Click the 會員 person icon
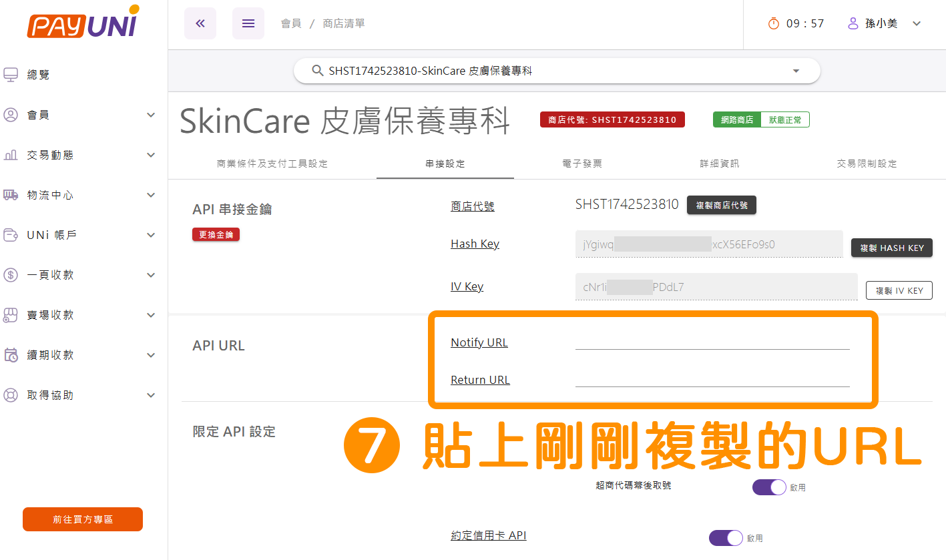 pos(11,115)
